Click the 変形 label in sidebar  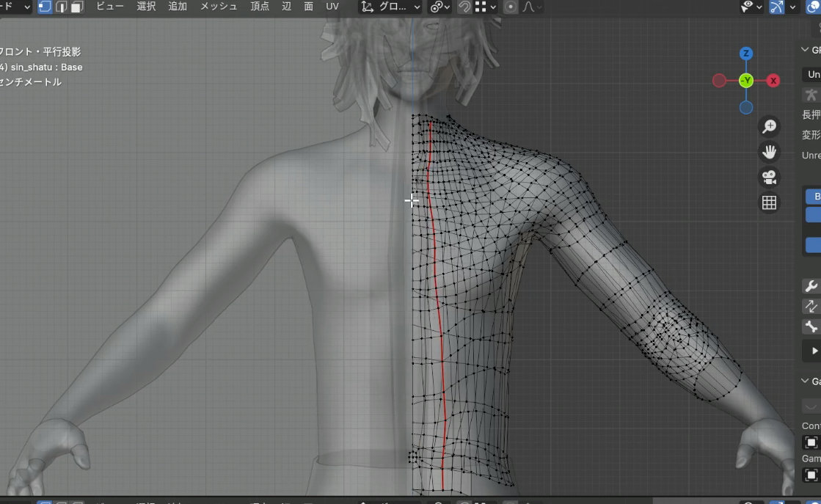(x=811, y=135)
